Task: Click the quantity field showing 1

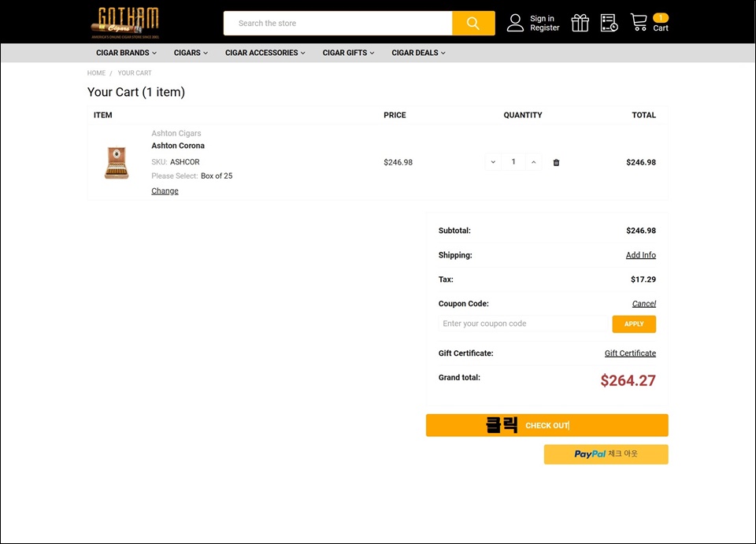Action: pyautogui.click(x=513, y=162)
